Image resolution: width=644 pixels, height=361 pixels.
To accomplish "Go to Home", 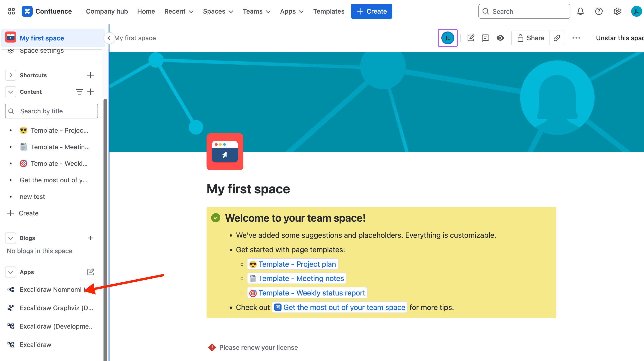I will [x=146, y=11].
